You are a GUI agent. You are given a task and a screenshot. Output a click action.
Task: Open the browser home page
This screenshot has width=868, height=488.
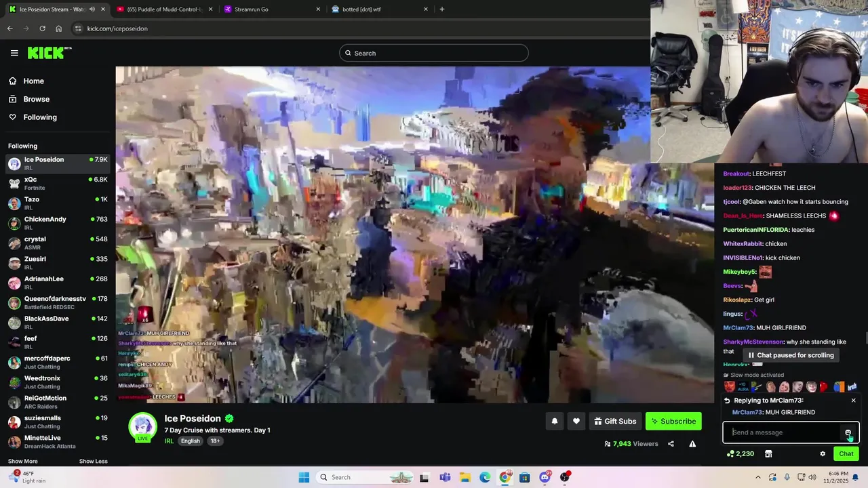point(58,28)
